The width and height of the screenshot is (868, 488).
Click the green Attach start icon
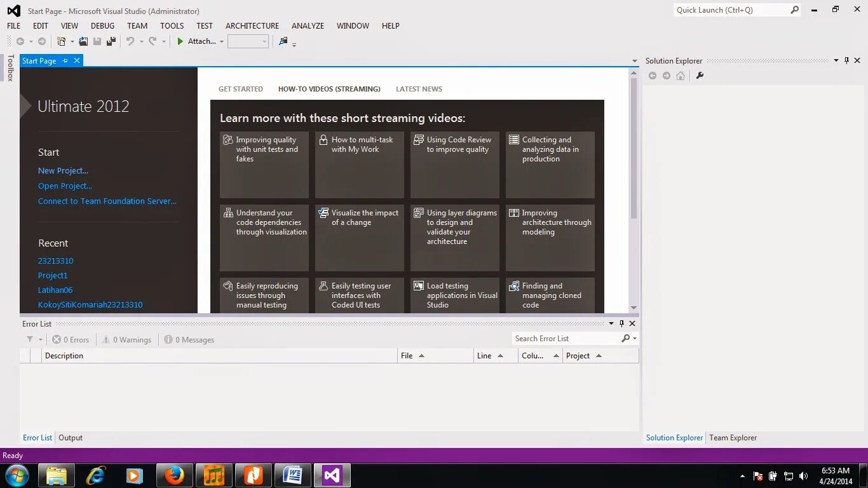point(180,41)
